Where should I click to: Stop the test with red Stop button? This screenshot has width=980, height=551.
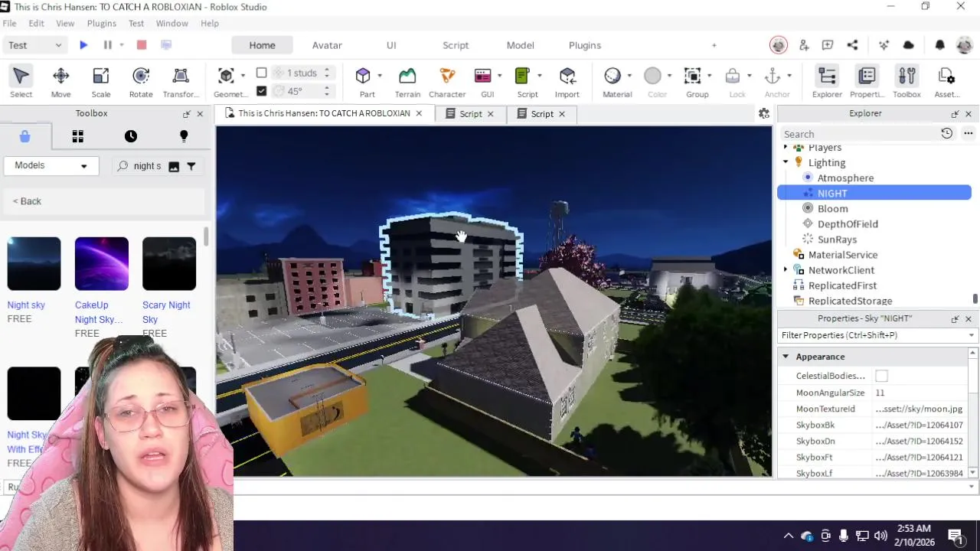coord(142,45)
